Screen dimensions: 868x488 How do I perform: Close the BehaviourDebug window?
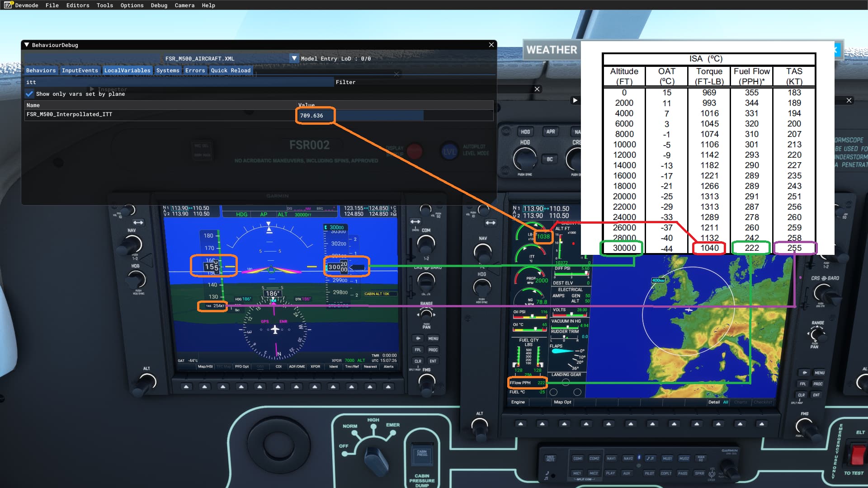(491, 45)
